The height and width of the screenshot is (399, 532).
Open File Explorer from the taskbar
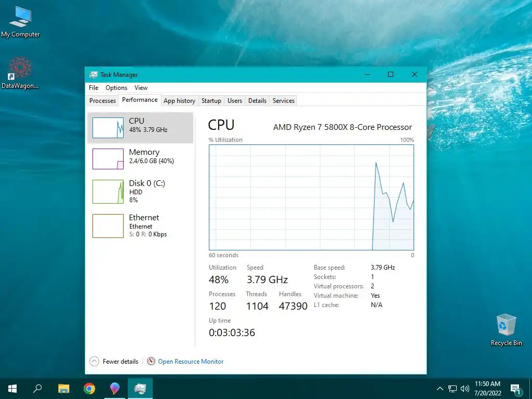click(x=64, y=389)
